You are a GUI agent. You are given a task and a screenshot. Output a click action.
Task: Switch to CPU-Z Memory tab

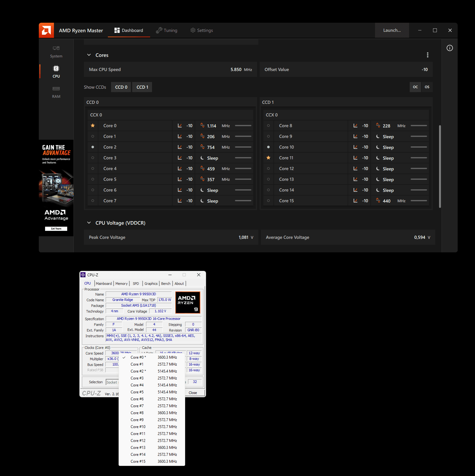point(121,284)
